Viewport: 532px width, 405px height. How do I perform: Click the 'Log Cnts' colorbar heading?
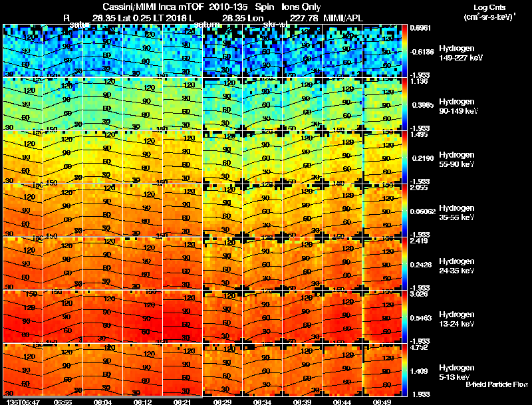489,7
